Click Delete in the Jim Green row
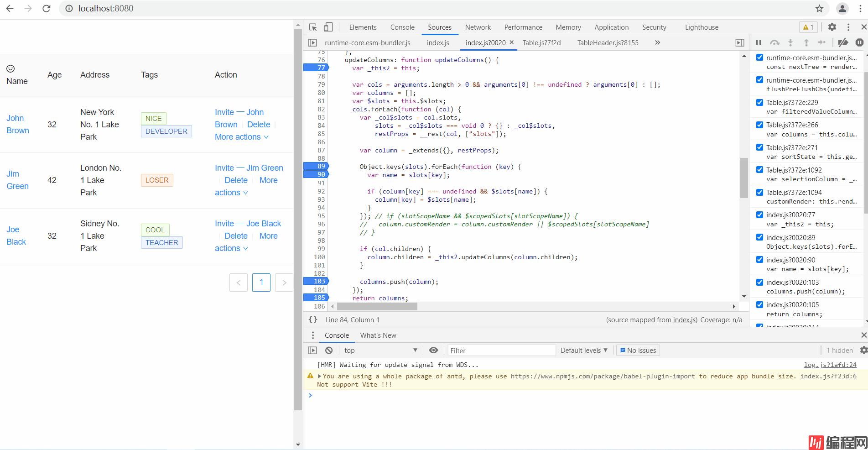The image size is (868, 450). pos(236,180)
